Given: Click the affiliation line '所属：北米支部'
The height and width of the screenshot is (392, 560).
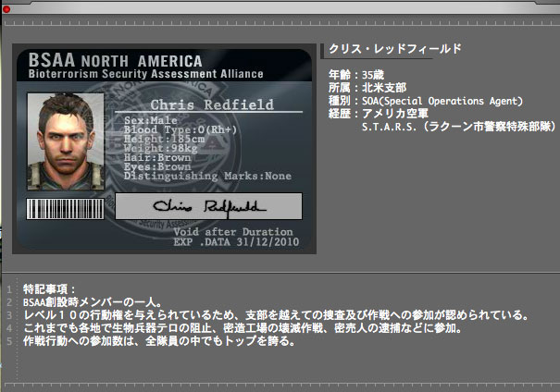Looking at the screenshot, I should (x=367, y=88).
